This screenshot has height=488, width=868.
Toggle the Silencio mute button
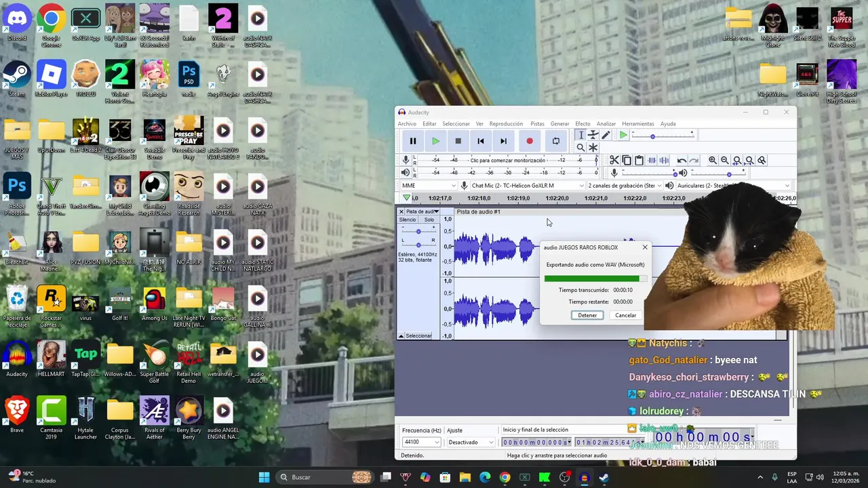(x=408, y=220)
